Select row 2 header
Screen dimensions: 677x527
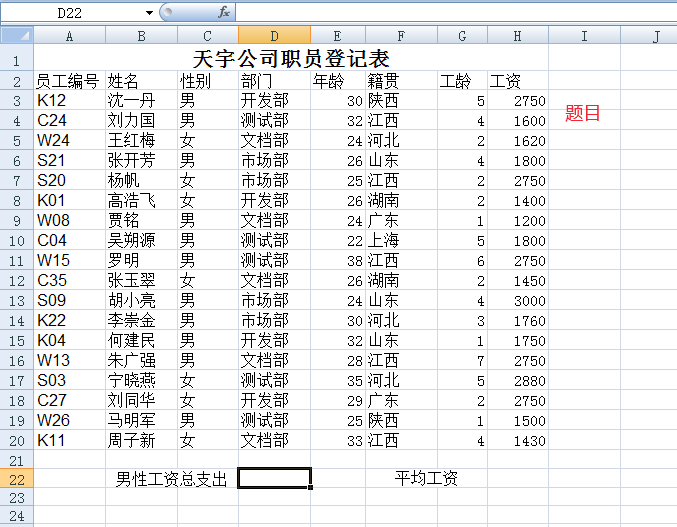[17, 81]
